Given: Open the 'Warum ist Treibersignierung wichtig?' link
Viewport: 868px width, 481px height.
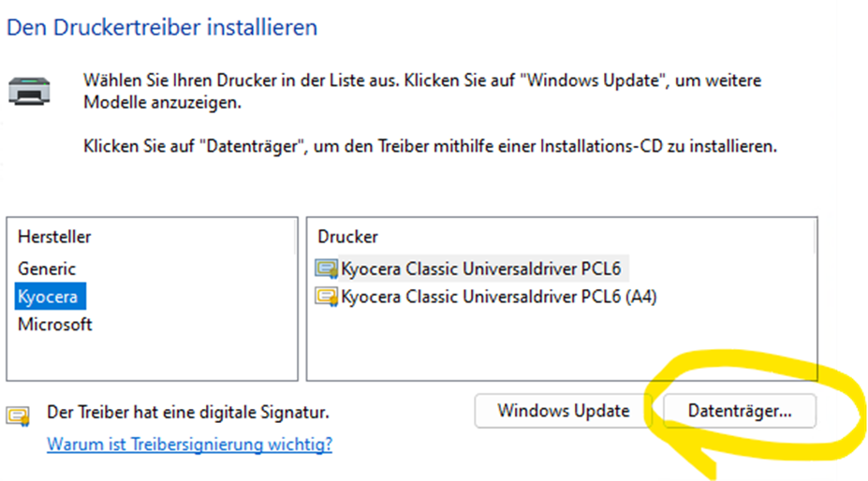Looking at the screenshot, I should (x=189, y=444).
